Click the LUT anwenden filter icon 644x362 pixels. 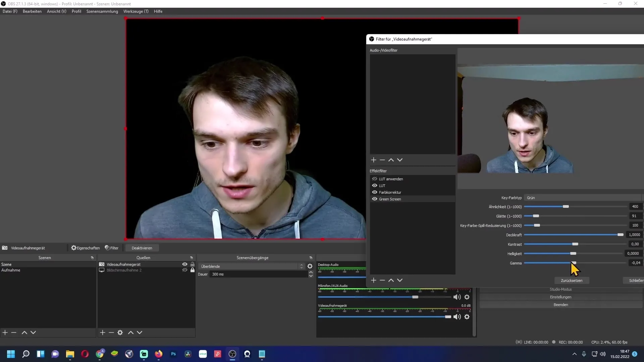(375, 179)
